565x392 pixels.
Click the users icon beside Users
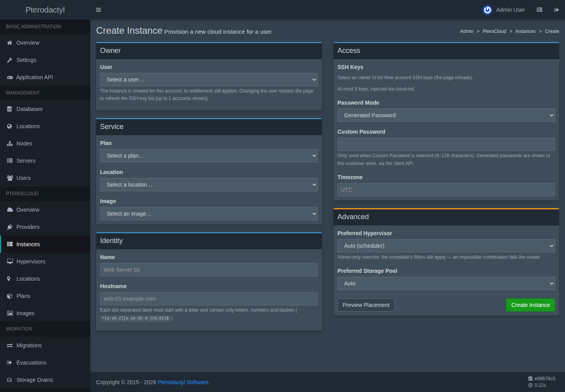click(10, 178)
